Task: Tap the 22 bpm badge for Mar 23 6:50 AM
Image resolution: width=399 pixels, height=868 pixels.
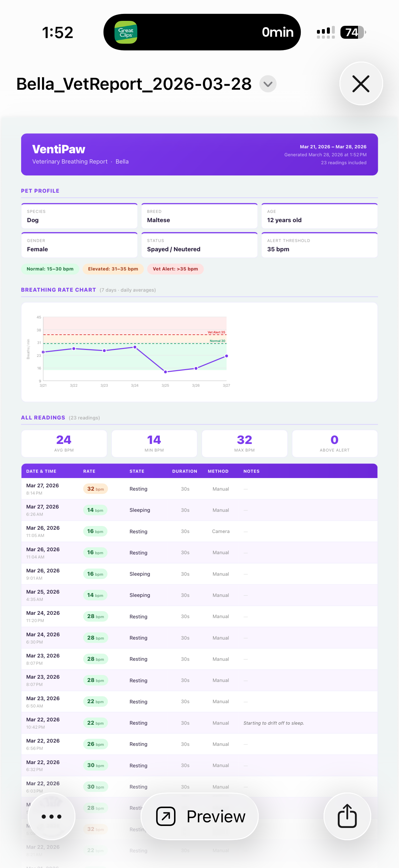Action: point(95,701)
